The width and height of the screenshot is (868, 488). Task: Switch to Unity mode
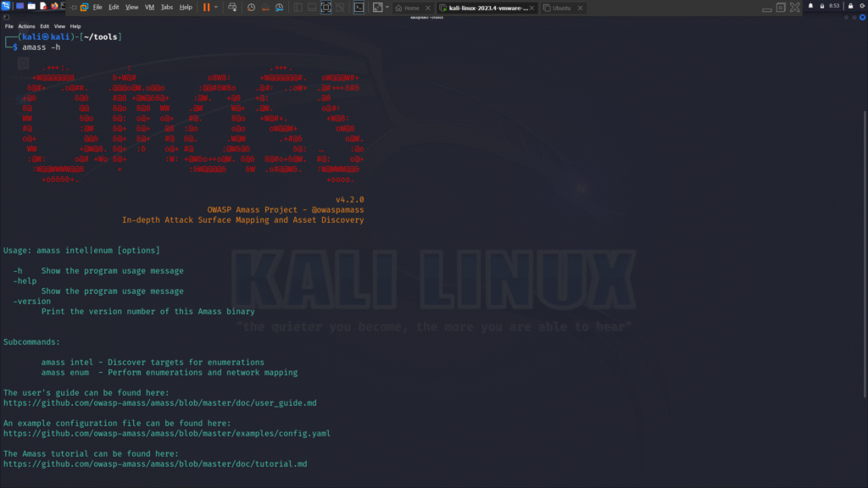coord(340,7)
